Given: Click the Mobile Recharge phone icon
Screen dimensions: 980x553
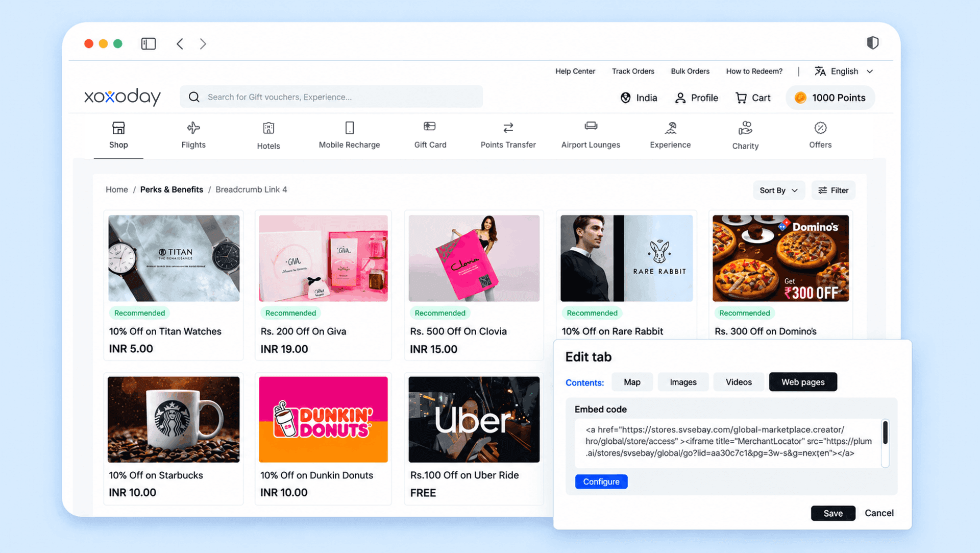Looking at the screenshot, I should click(x=350, y=128).
